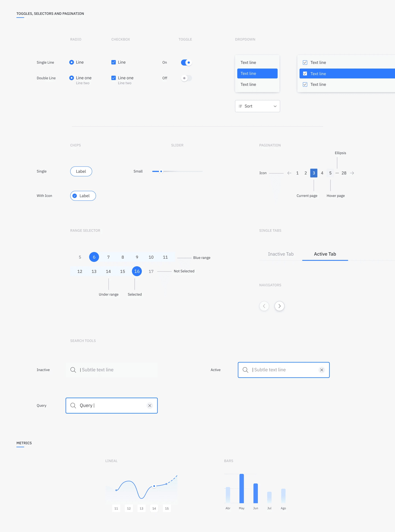Uncheck the single-line 'Line' checkbox
The height and width of the screenshot is (532, 395).
tap(114, 62)
